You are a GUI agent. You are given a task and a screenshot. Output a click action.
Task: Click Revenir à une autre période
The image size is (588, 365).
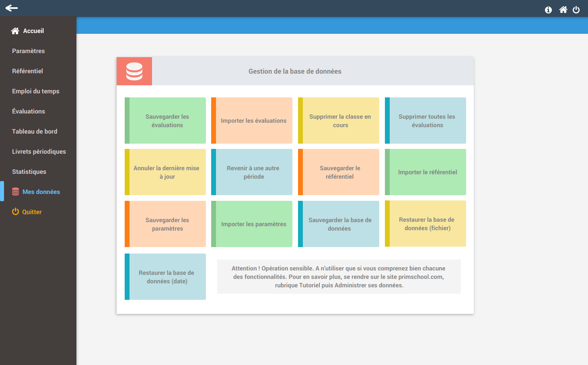[x=252, y=172]
